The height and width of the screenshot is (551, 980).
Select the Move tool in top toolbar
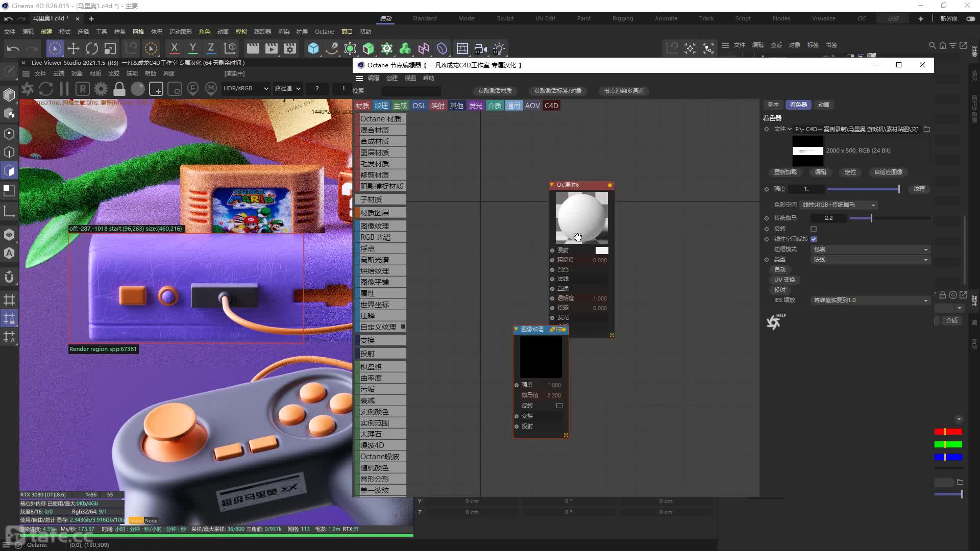[x=73, y=48]
